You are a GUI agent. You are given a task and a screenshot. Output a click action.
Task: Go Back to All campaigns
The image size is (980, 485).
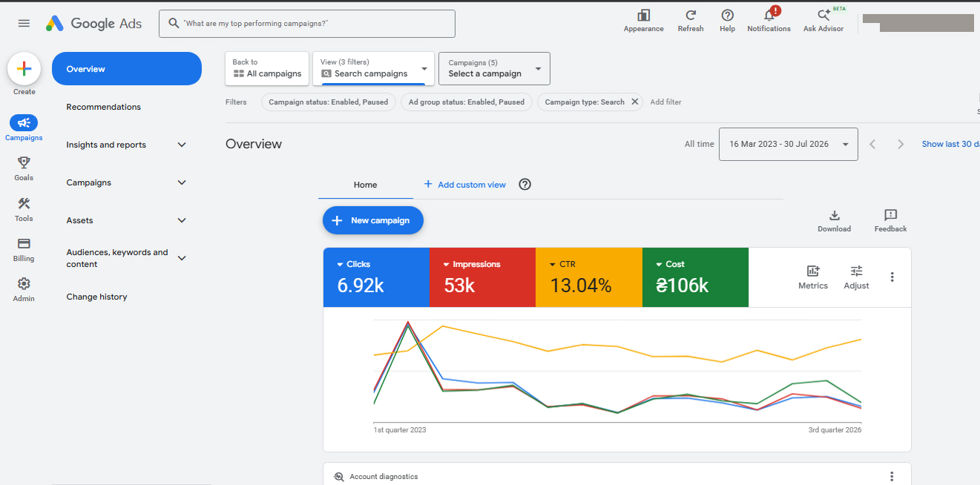267,68
